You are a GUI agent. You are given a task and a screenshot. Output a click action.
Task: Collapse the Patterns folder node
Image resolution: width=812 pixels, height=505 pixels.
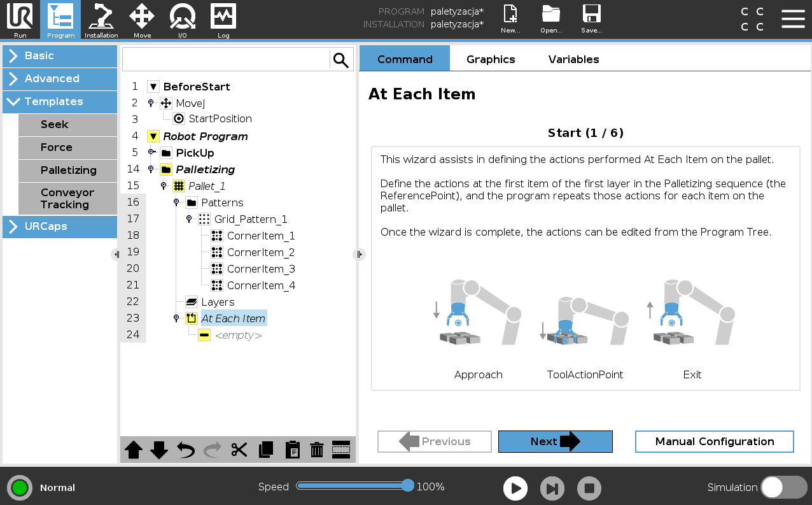[x=176, y=203]
